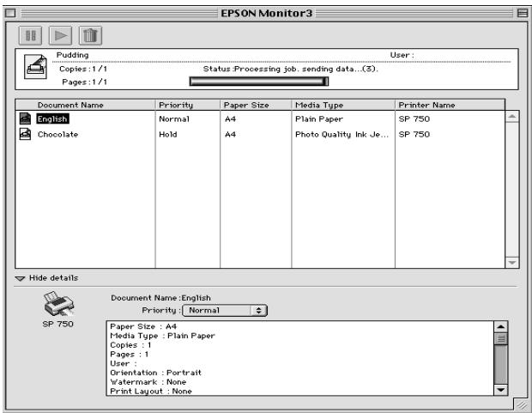Image resolution: width=532 pixels, height=413 pixels.
Task: Click the Document Name :English label in details
Action: point(160,298)
